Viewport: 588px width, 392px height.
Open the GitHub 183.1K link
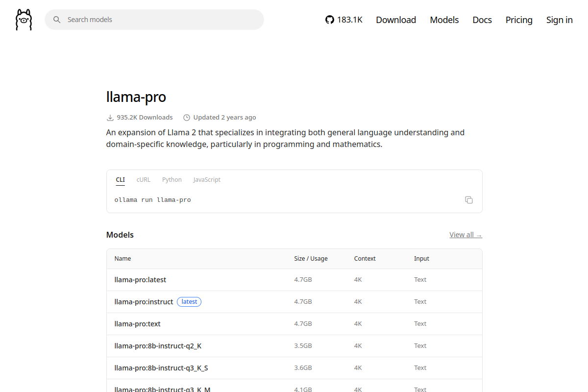(343, 20)
